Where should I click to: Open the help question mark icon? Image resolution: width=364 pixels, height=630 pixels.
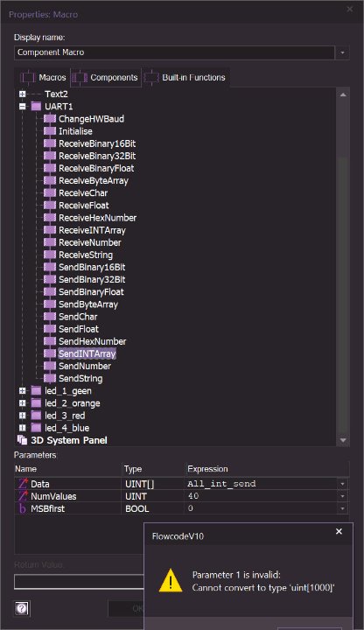(x=22, y=608)
